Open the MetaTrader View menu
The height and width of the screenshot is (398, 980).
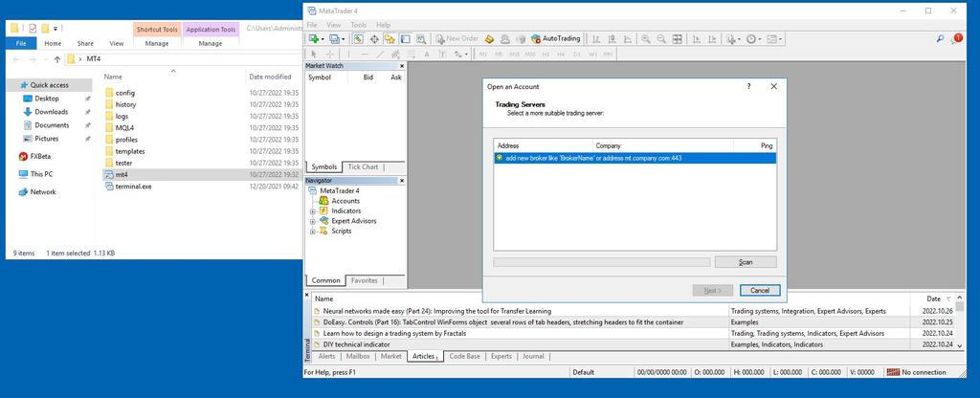(x=334, y=25)
